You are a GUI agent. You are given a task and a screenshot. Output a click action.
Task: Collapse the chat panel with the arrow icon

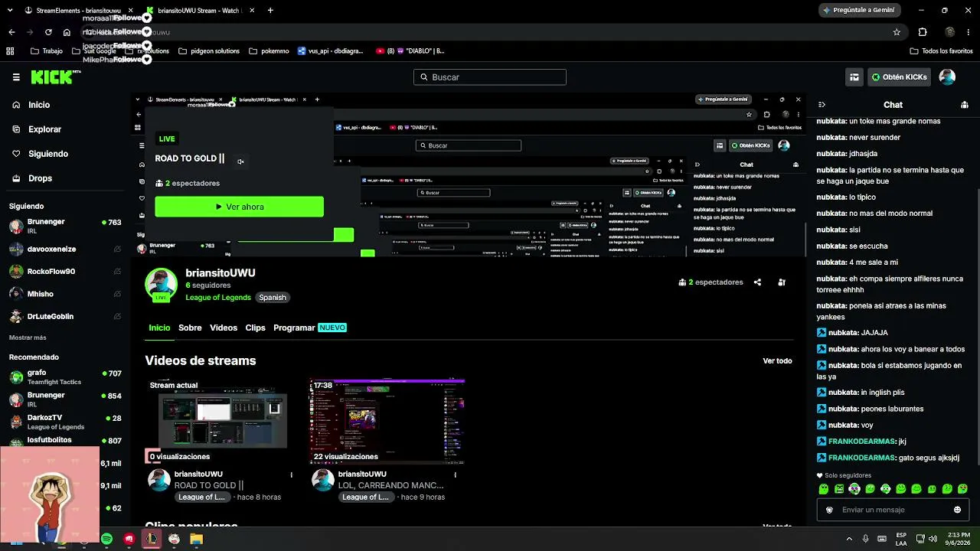[822, 105]
